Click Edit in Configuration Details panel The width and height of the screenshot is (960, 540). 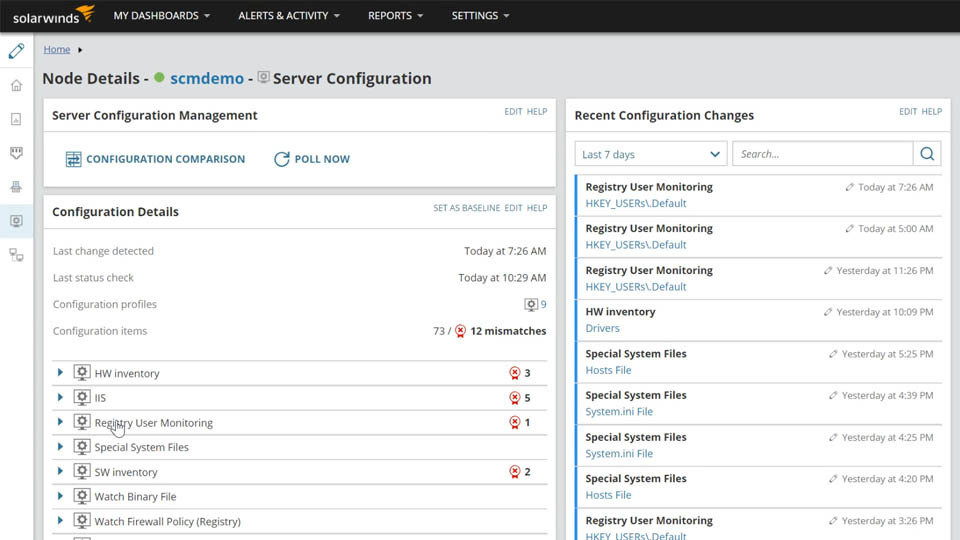(x=513, y=208)
